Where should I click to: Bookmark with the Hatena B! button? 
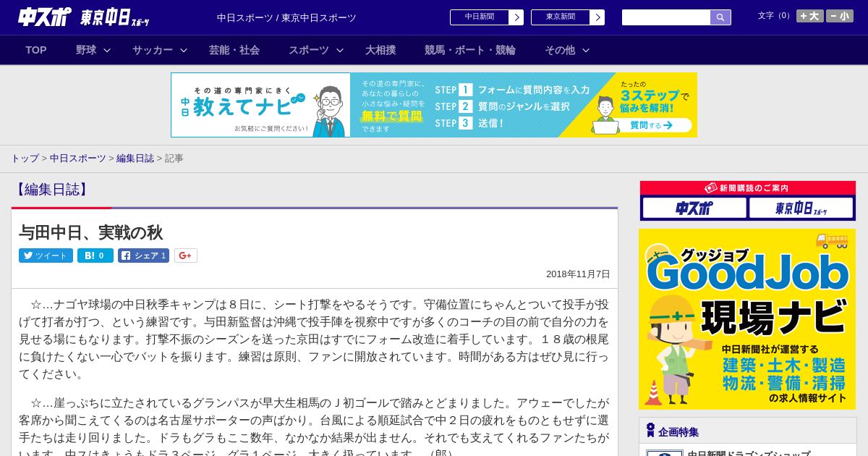click(x=95, y=256)
